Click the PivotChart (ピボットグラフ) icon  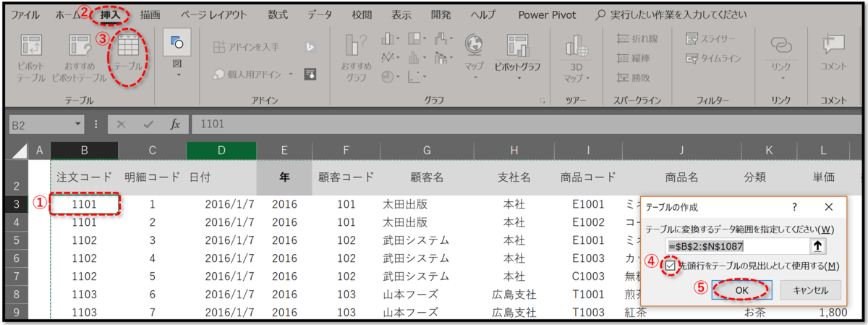click(x=518, y=46)
